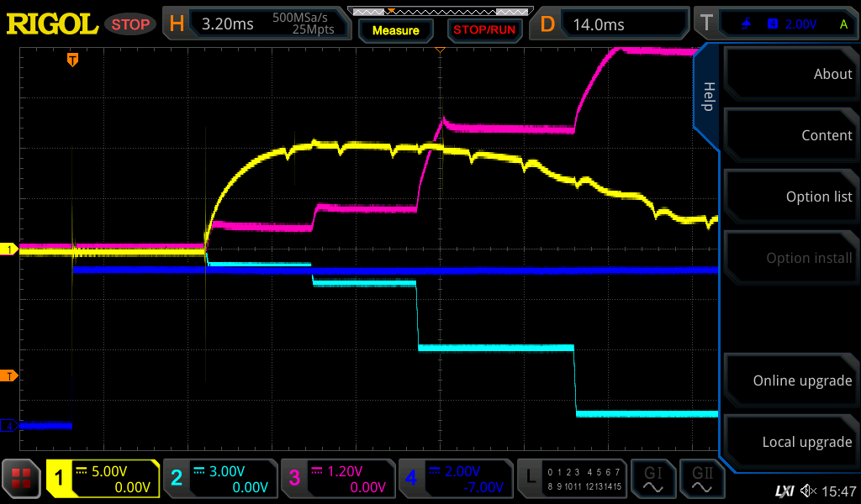Toggle channel 4 (2.00V) display
Viewport: 861px width, 504px height.
(x=454, y=479)
